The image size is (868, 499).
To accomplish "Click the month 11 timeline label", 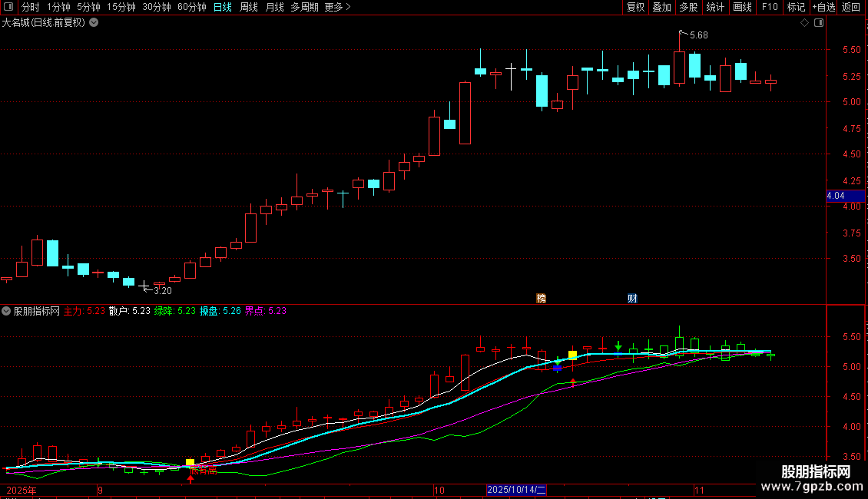I will point(699,490).
